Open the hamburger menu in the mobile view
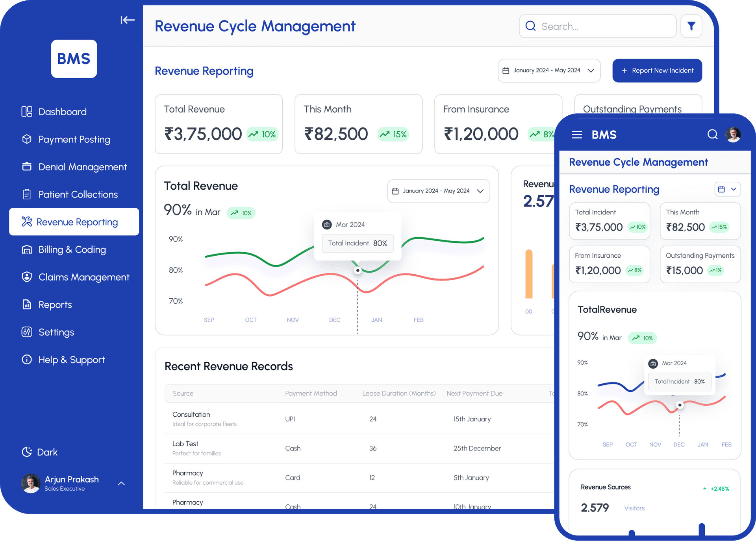The width and height of the screenshot is (756, 541). pos(577,135)
